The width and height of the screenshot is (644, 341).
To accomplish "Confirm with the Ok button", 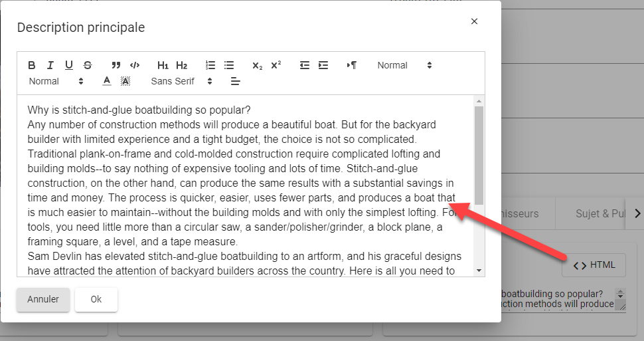I will 96,299.
